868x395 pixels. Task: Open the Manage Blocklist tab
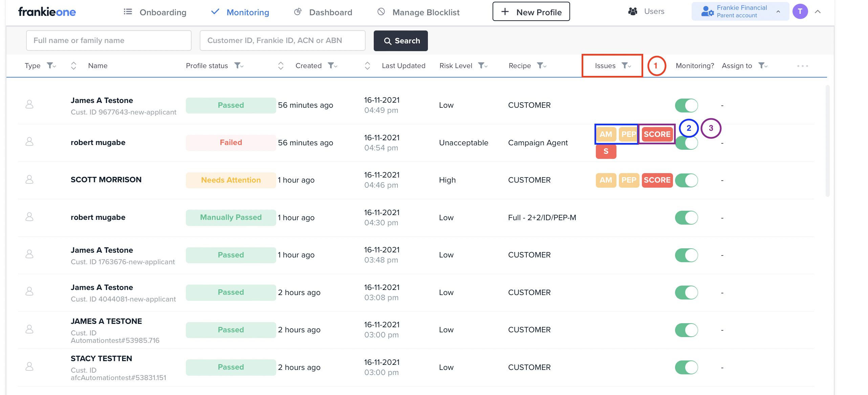[418, 12]
